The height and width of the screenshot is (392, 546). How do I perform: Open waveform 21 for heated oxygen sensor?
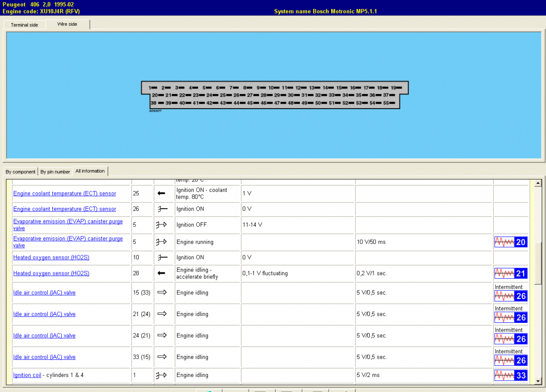coord(511,273)
